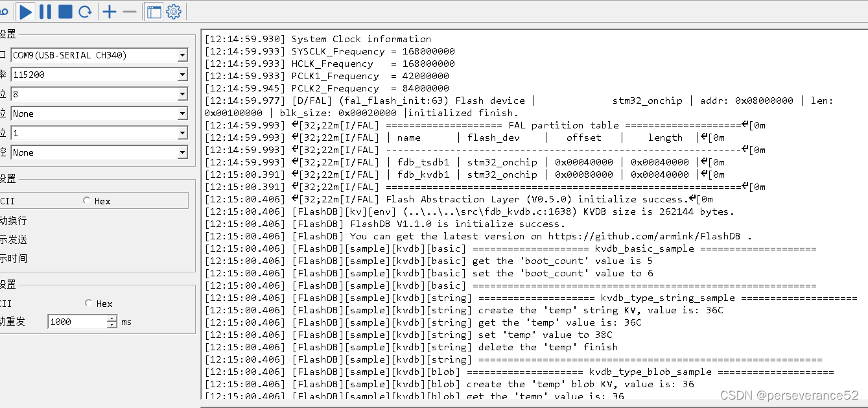Click the 1000 ms resend interval field
The image size is (868, 408).
[77, 322]
